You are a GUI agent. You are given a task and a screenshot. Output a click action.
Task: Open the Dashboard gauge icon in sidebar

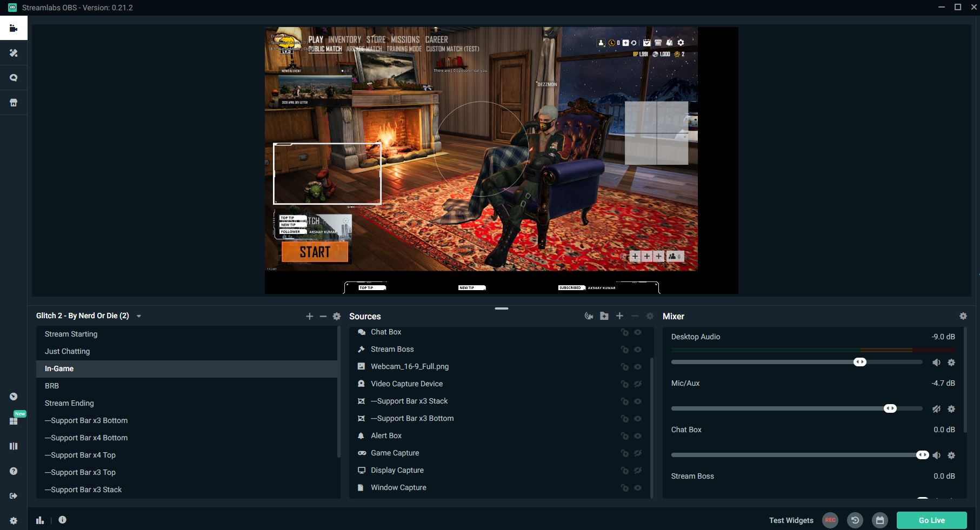click(14, 397)
